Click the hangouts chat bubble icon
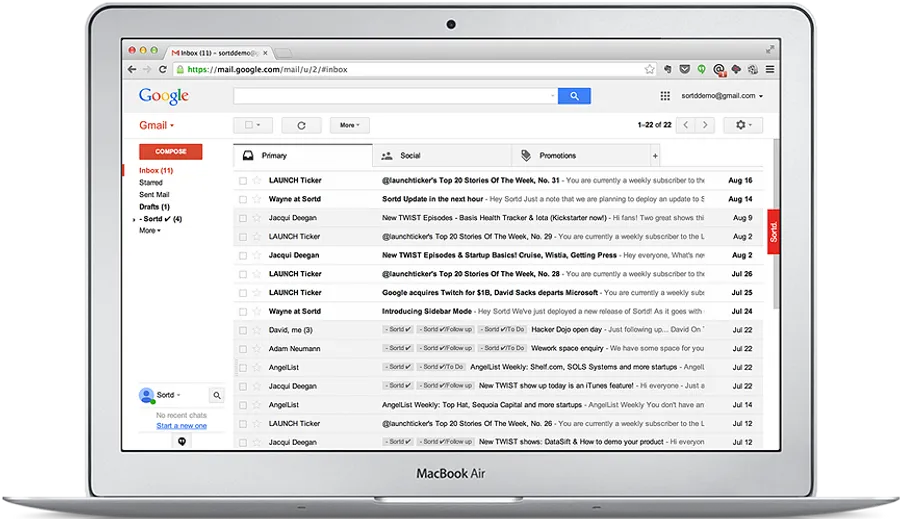Image resolution: width=900 pixels, height=519 pixels. click(182, 441)
